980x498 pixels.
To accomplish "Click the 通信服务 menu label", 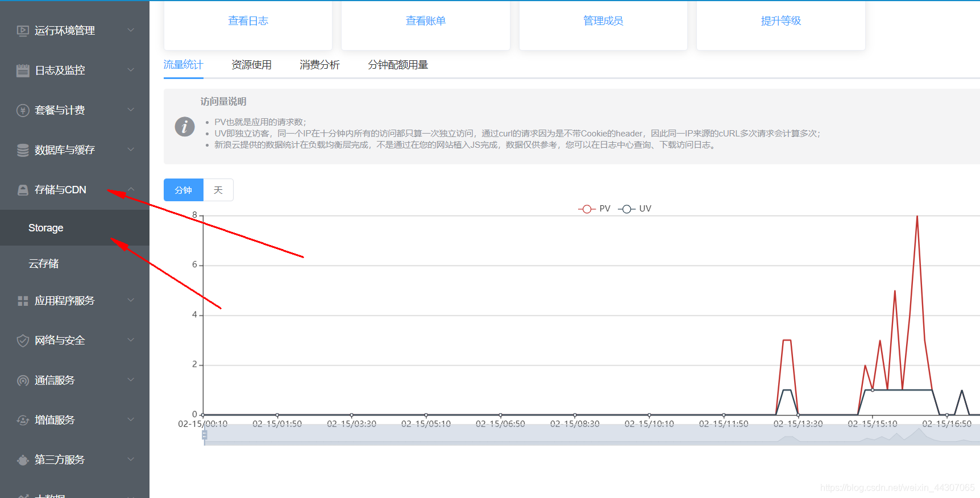I will pyautogui.click(x=55, y=380).
